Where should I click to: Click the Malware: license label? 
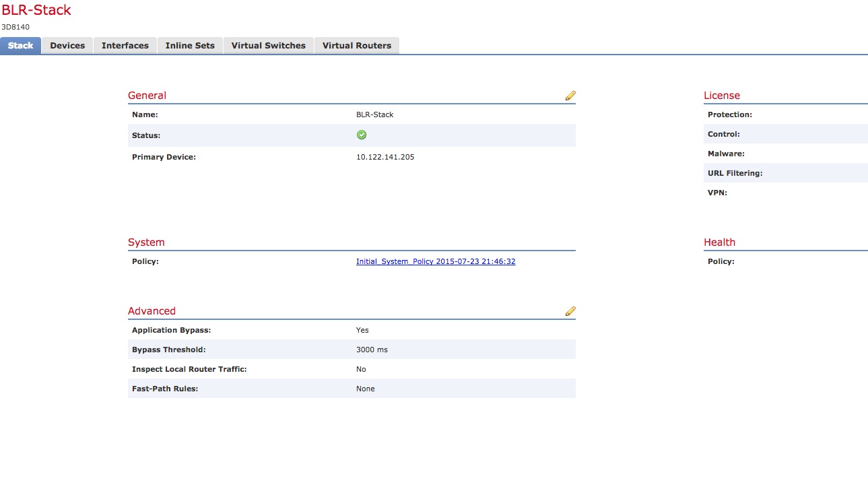click(726, 154)
